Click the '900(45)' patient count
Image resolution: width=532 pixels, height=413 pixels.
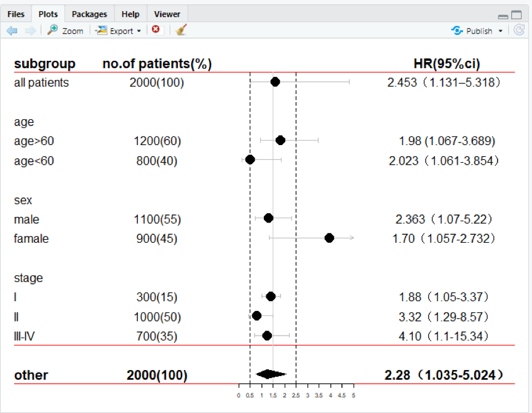coord(157,238)
